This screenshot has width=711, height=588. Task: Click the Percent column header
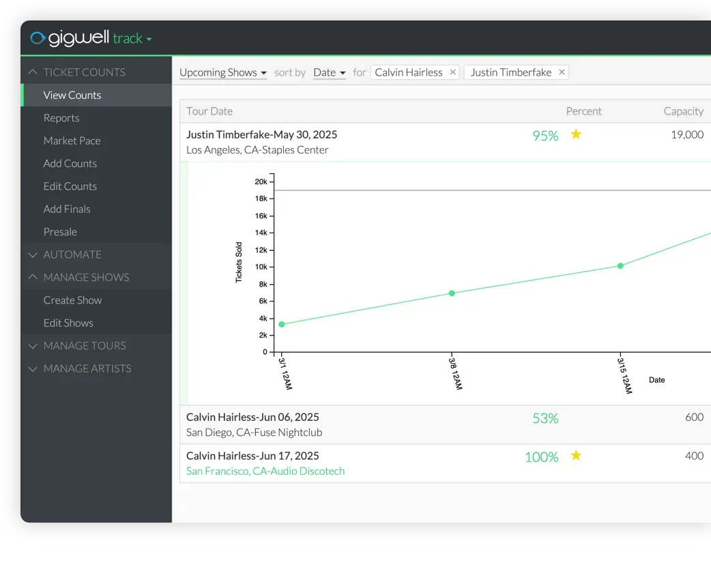point(583,111)
